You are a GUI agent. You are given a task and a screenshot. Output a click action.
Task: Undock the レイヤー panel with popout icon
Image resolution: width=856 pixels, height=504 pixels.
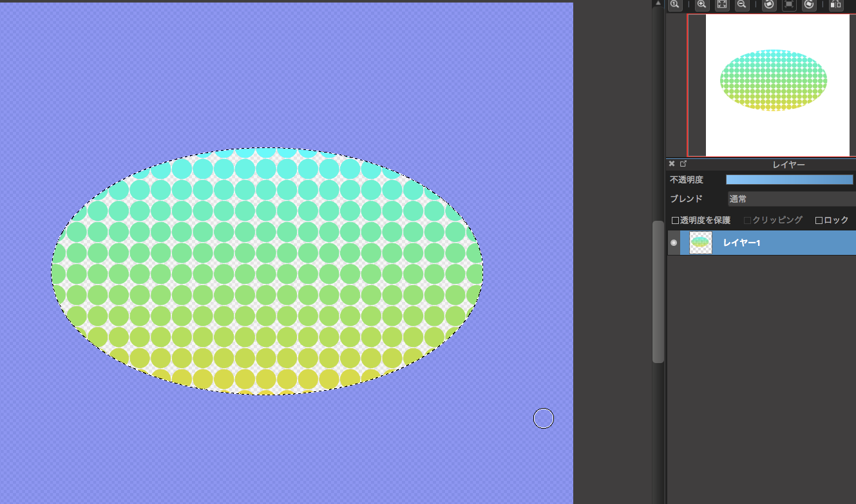683,164
